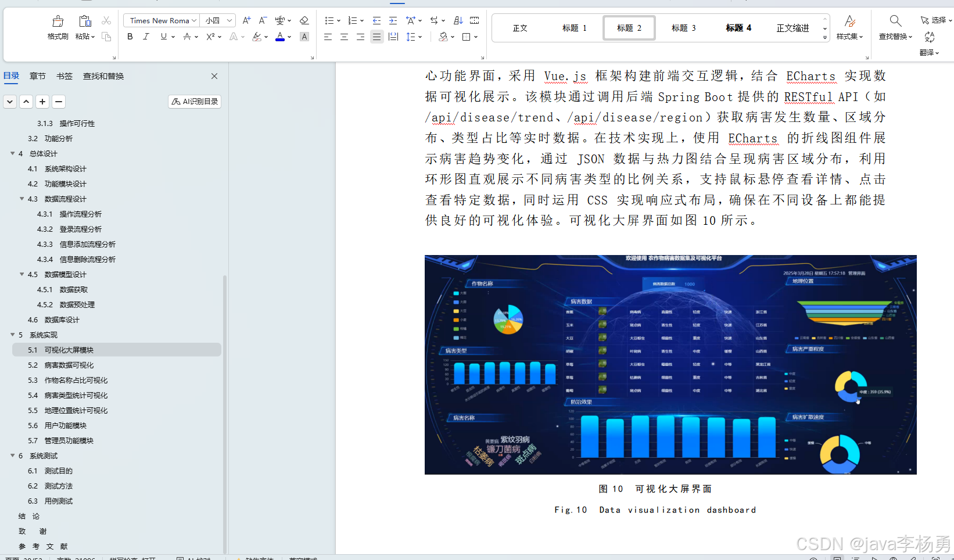Align text right
The height and width of the screenshot is (560, 954).
[360, 37]
